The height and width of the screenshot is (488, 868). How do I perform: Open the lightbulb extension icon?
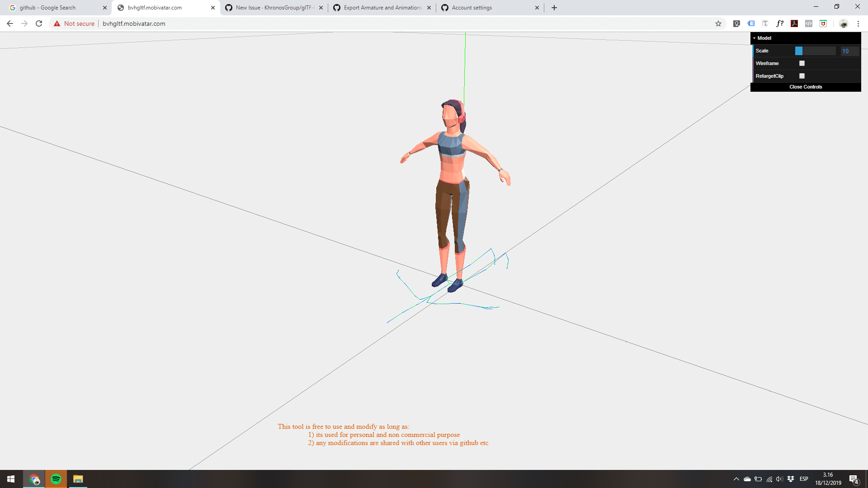click(x=736, y=23)
